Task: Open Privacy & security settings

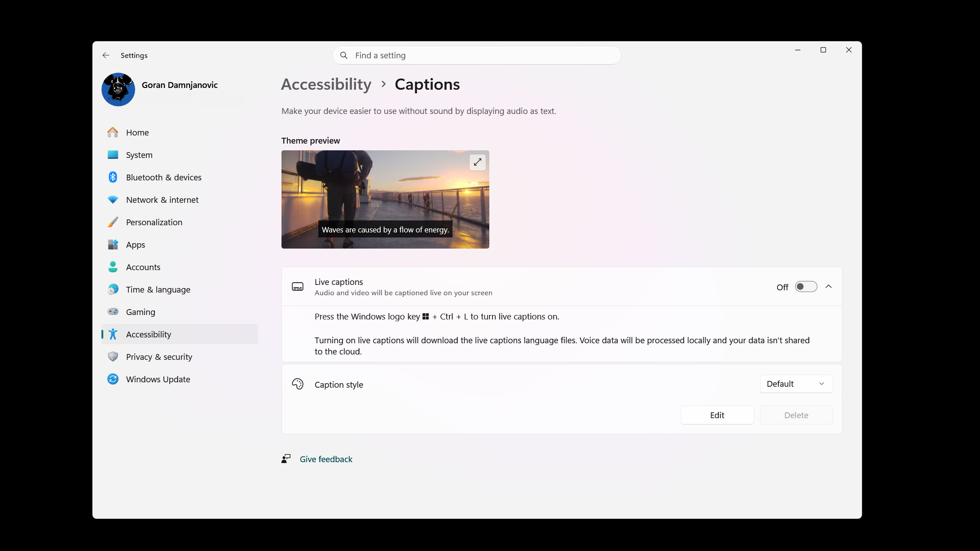Action: point(180,357)
